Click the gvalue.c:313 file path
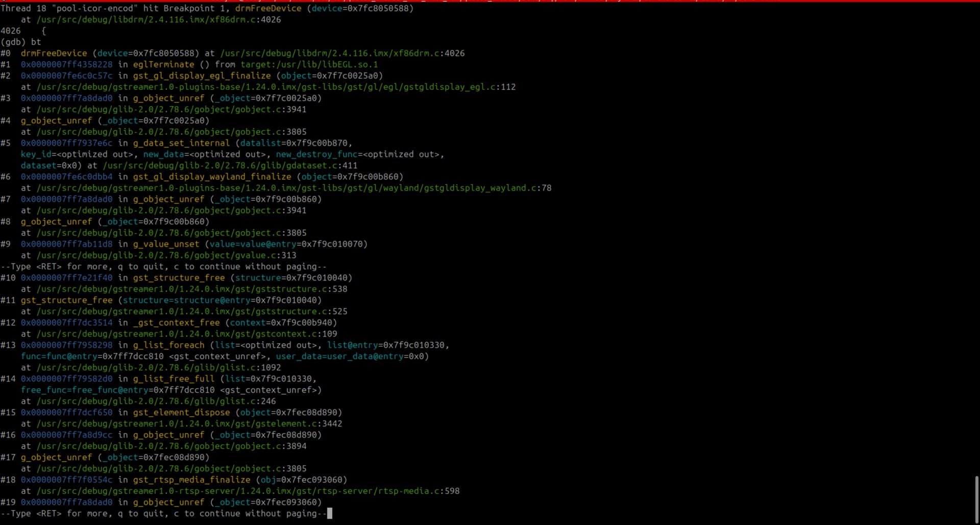This screenshot has width=980, height=525. pos(166,255)
